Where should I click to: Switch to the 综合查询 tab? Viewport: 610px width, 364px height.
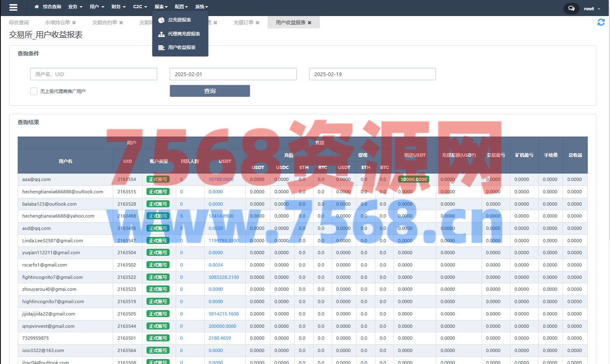pyautogui.click(x=19, y=23)
